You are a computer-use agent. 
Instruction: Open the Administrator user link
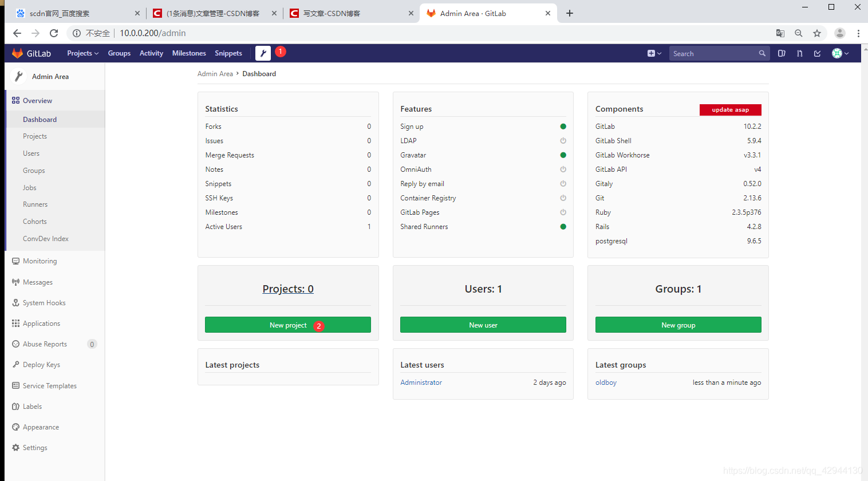pyautogui.click(x=421, y=383)
